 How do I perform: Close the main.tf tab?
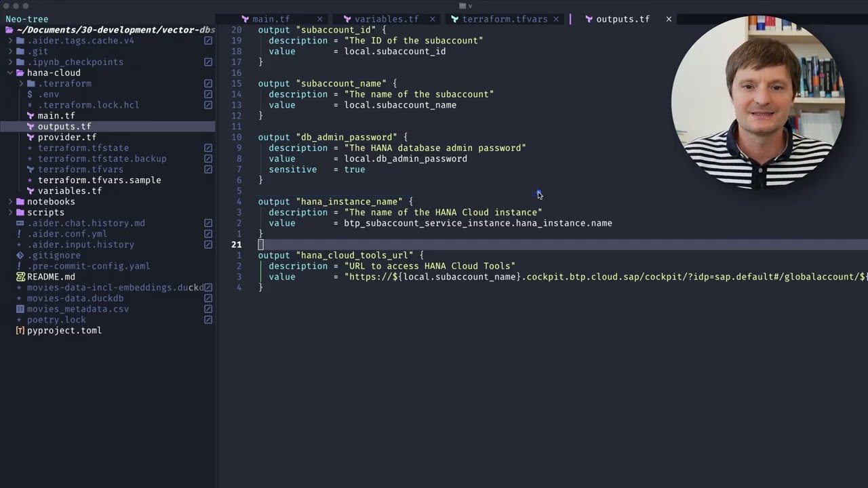(x=319, y=19)
